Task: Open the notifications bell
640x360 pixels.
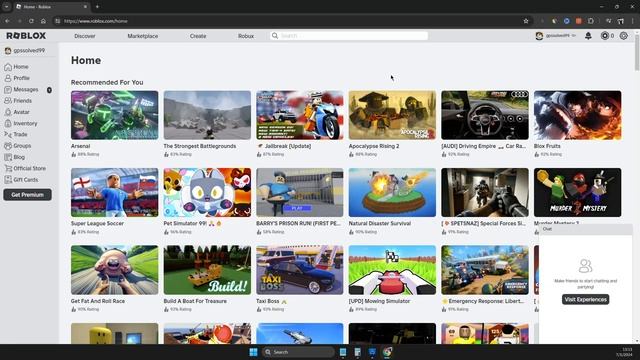Action: (x=588, y=36)
